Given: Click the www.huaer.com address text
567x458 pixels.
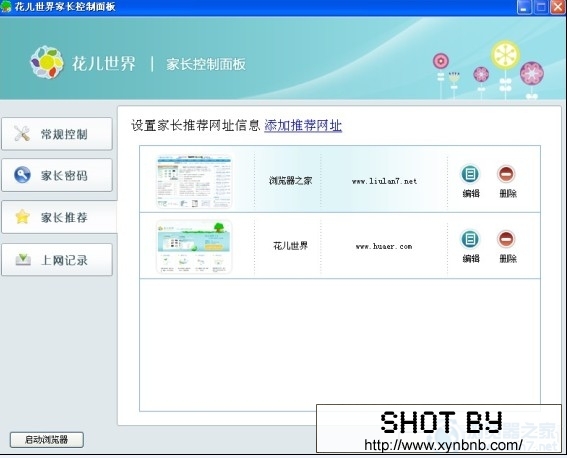Looking at the screenshot, I should coord(384,247).
